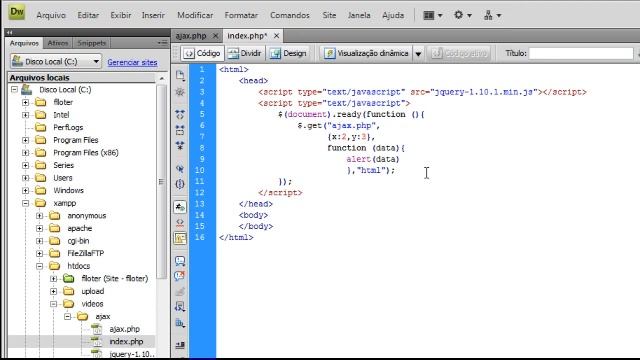Viewport: 640px width, 360px height.
Task: Expand the anonymous folder
Action: coord(40,216)
